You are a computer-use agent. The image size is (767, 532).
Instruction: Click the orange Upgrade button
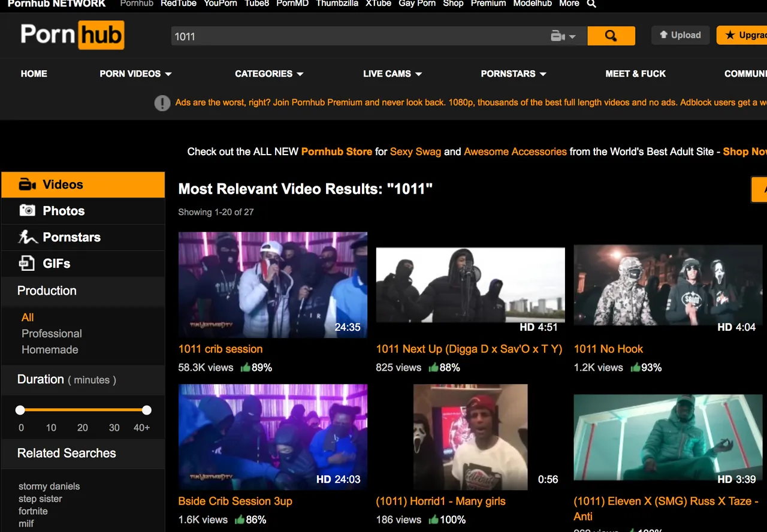pos(742,35)
